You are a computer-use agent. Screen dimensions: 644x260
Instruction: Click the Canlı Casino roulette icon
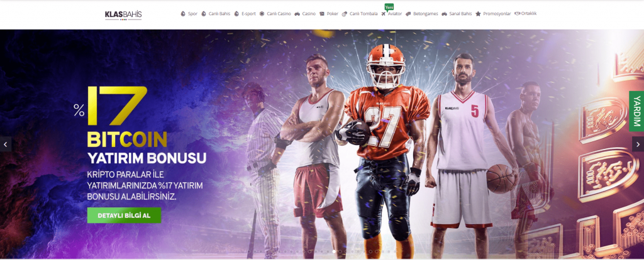(x=262, y=14)
